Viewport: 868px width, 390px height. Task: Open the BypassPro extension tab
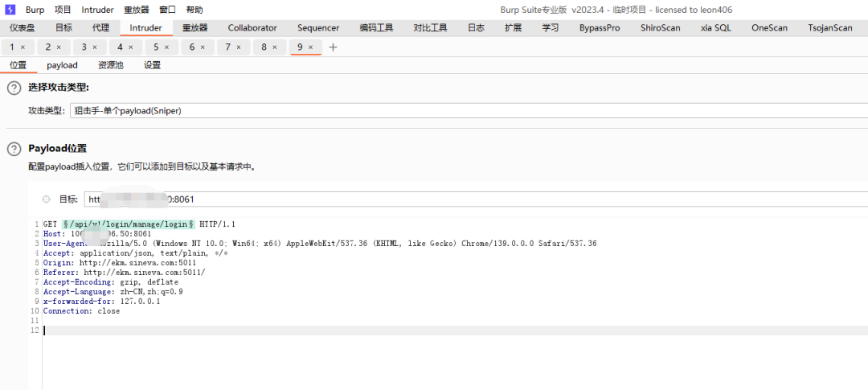pos(600,27)
